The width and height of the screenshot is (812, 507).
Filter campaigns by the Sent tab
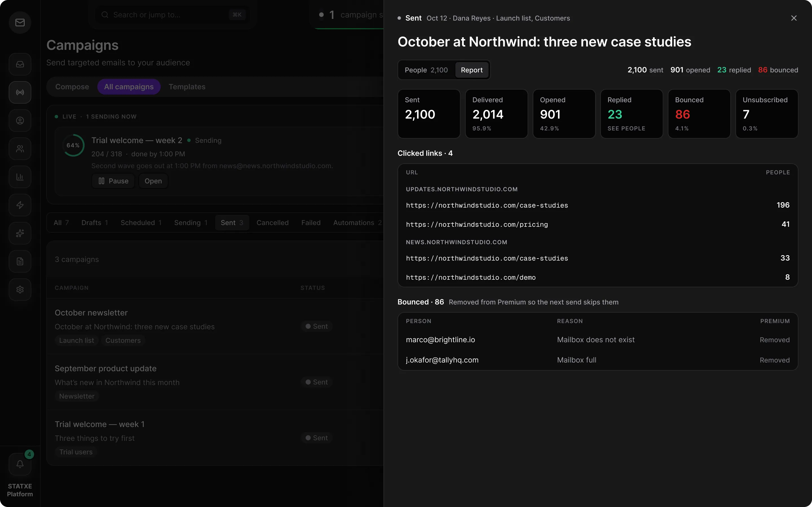pyautogui.click(x=232, y=223)
